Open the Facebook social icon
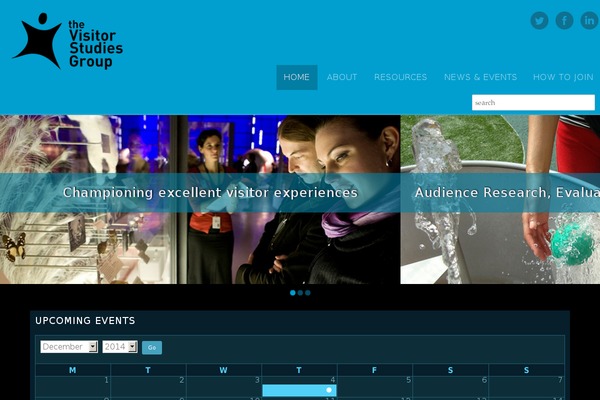600x400 pixels. pyautogui.click(x=564, y=20)
